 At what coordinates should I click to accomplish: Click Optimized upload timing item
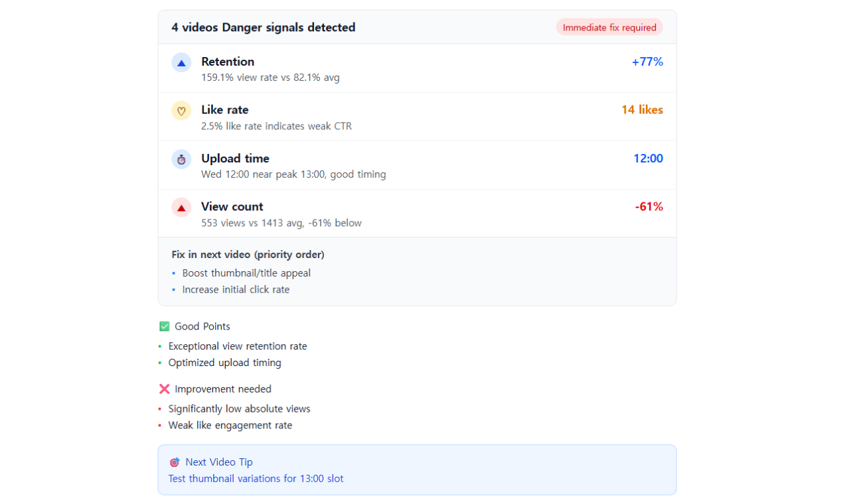224,363
